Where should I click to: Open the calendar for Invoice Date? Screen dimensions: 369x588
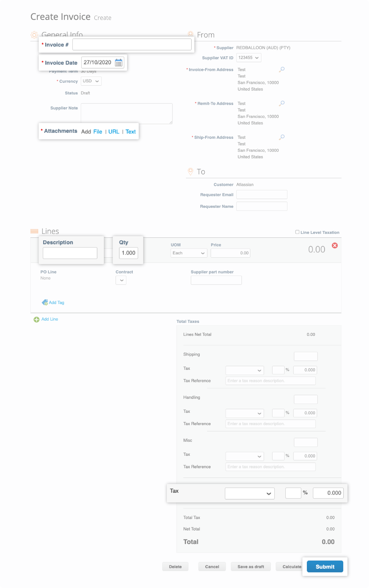(x=119, y=63)
